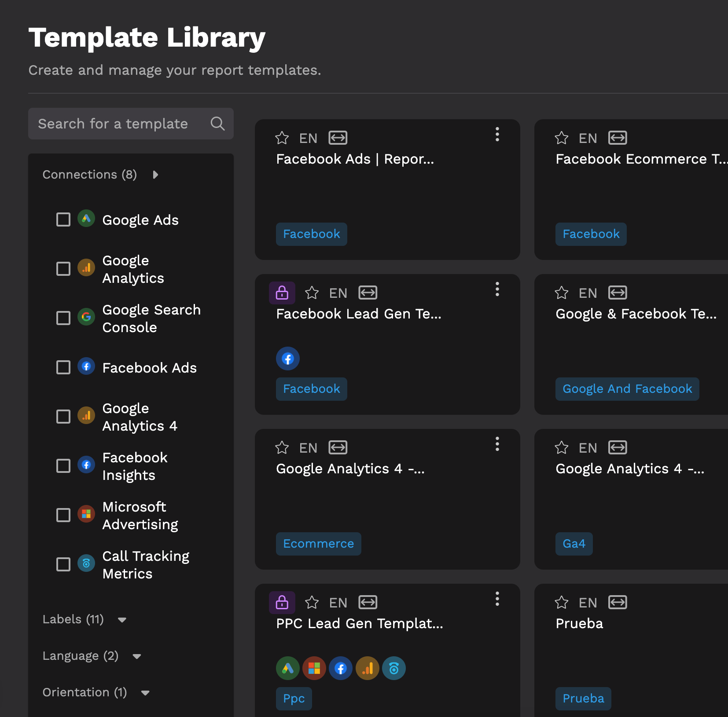Click Facebook connection icon on Lead Gen card
This screenshot has height=717, width=728.
(x=288, y=359)
